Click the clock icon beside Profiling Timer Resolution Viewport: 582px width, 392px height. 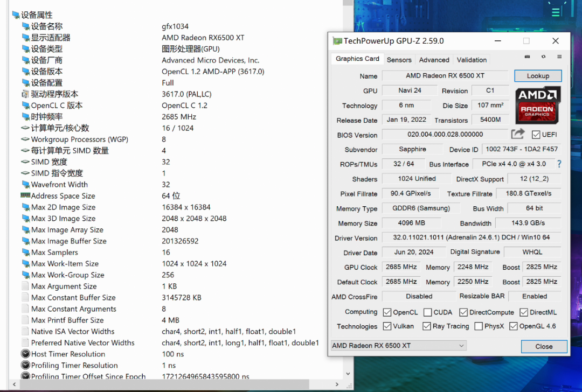click(25, 365)
